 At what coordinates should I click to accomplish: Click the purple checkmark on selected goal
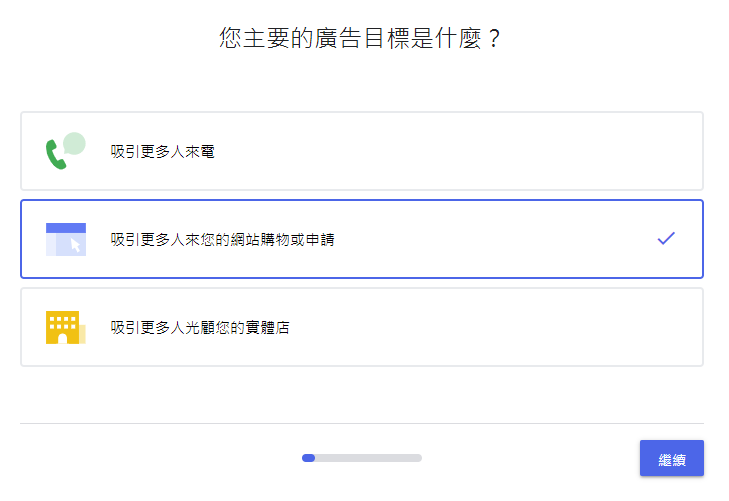click(666, 238)
